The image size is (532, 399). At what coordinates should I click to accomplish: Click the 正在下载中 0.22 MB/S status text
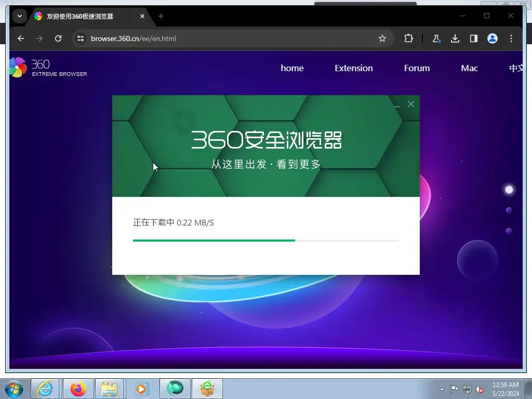coord(174,222)
